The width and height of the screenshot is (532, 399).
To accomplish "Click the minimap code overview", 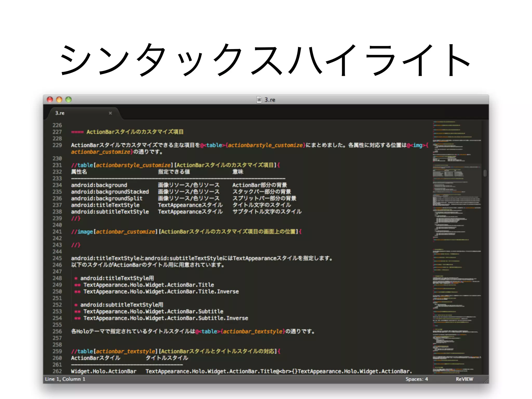I will (x=457, y=247).
